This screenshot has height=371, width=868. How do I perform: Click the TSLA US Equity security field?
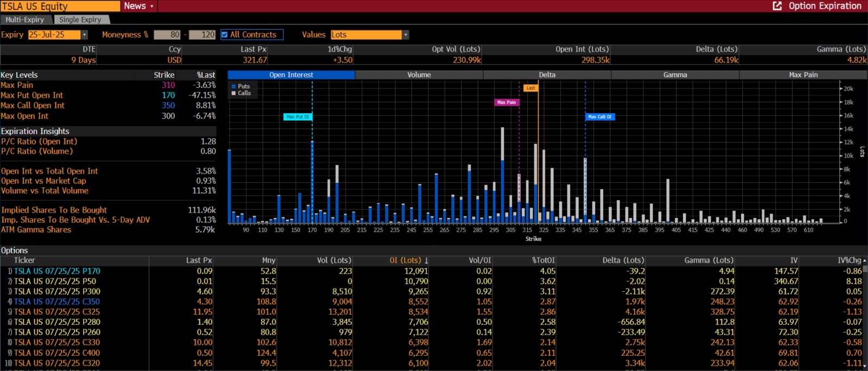tap(60, 6)
